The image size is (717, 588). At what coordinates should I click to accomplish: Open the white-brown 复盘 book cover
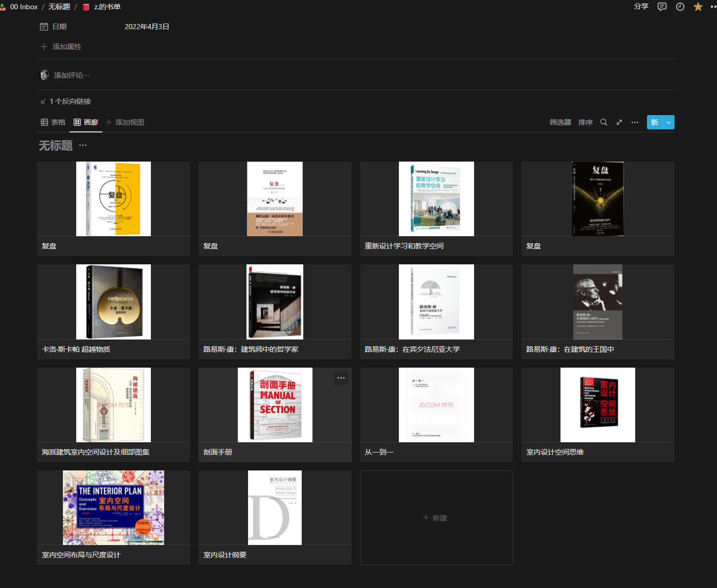pyautogui.click(x=275, y=199)
